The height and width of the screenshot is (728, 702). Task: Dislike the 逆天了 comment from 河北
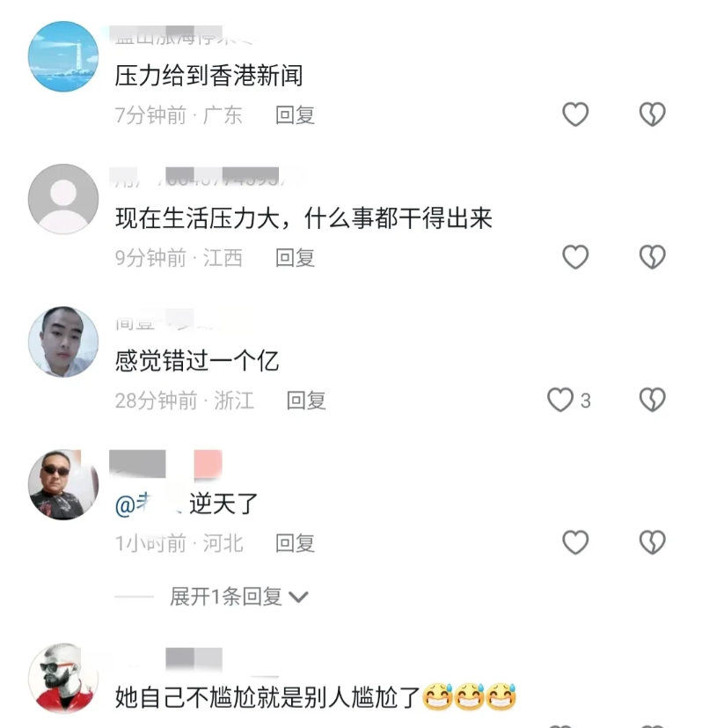[653, 542]
